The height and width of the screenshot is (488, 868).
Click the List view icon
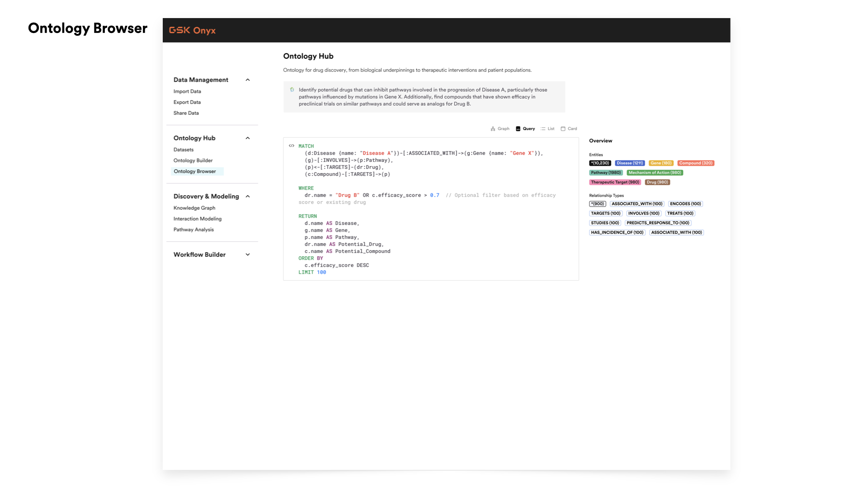(543, 129)
